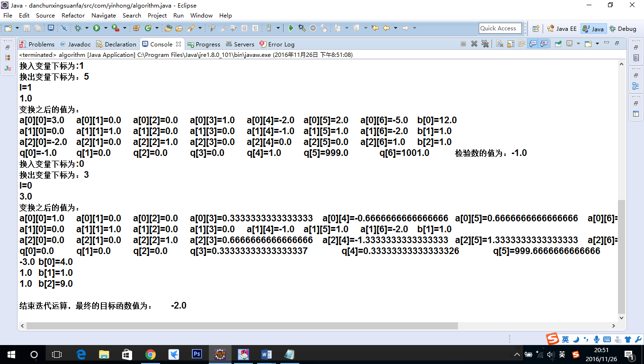Click the console horizontal scrollbar thumb
Viewport: 644px width, 364px height.
tap(242, 326)
